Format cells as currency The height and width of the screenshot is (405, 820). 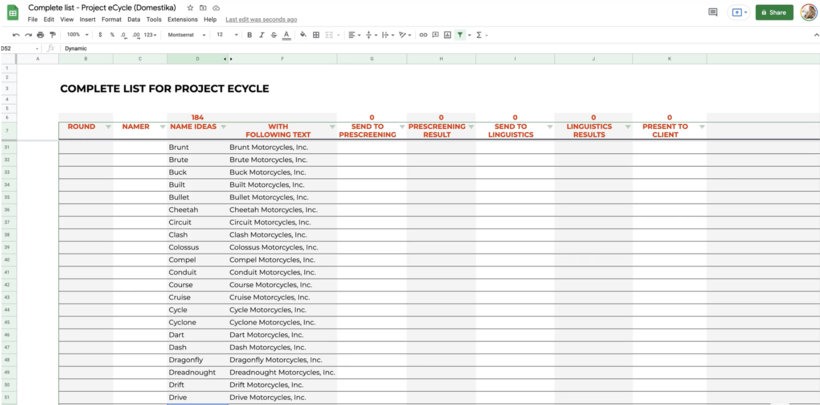coord(100,35)
